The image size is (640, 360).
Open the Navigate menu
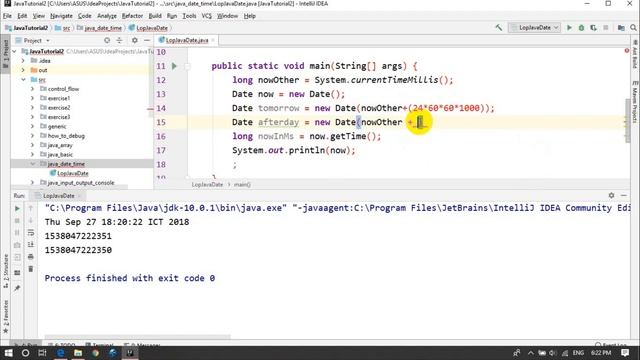pyautogui.click(x=61, y=16)
